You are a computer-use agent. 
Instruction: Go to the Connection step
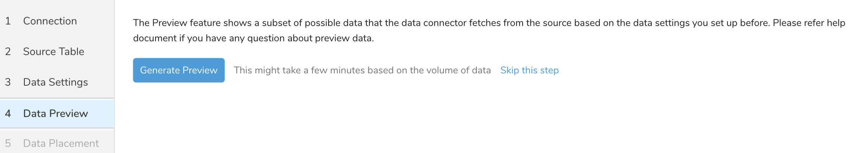point(50,21)
